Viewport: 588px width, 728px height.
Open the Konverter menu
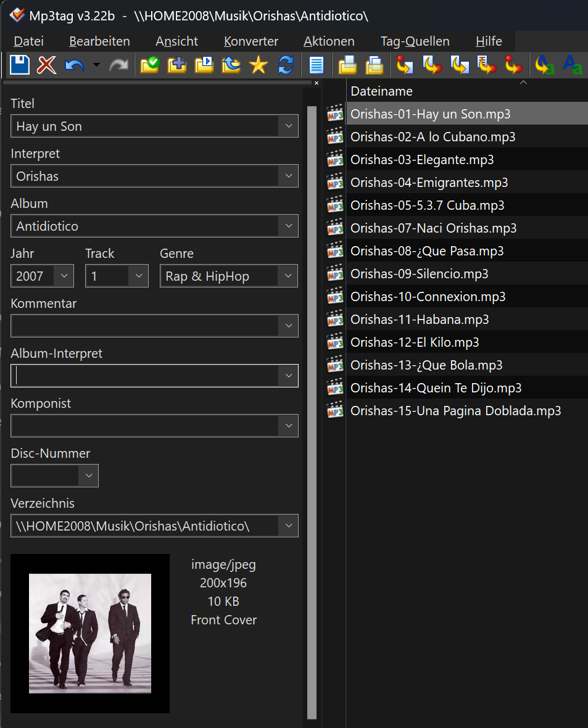(251, 41)
